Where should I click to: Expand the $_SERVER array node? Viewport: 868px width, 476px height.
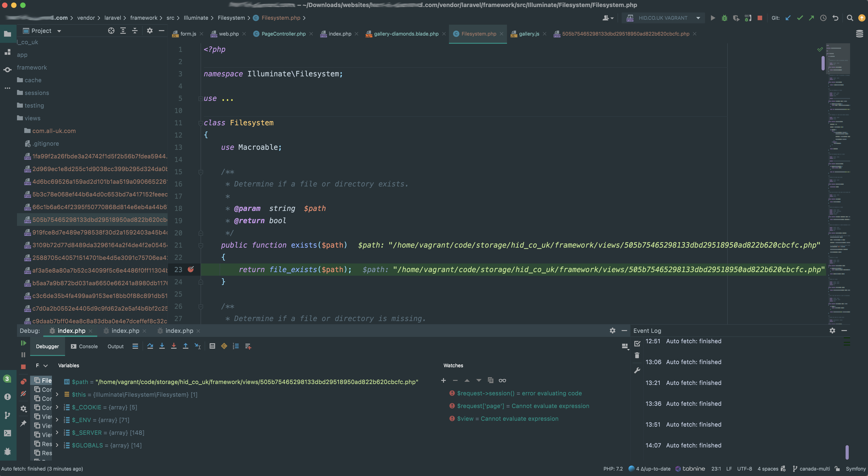pos(57,433)
